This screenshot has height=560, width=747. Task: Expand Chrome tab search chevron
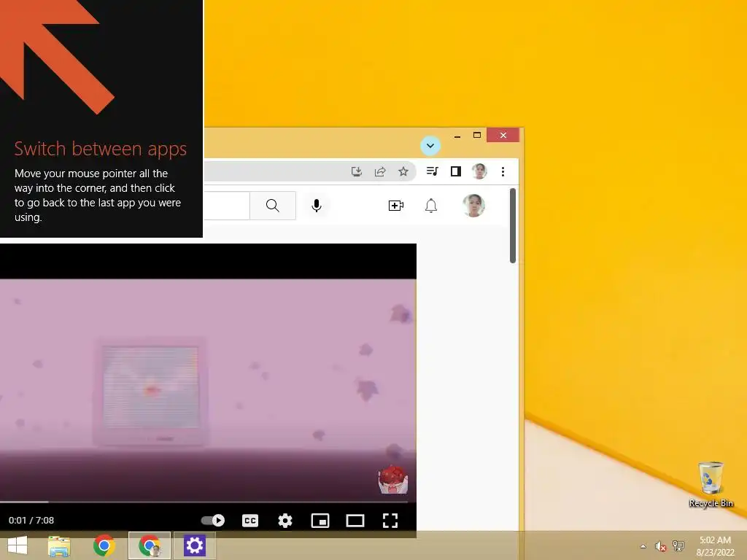(x=430, y=146)
